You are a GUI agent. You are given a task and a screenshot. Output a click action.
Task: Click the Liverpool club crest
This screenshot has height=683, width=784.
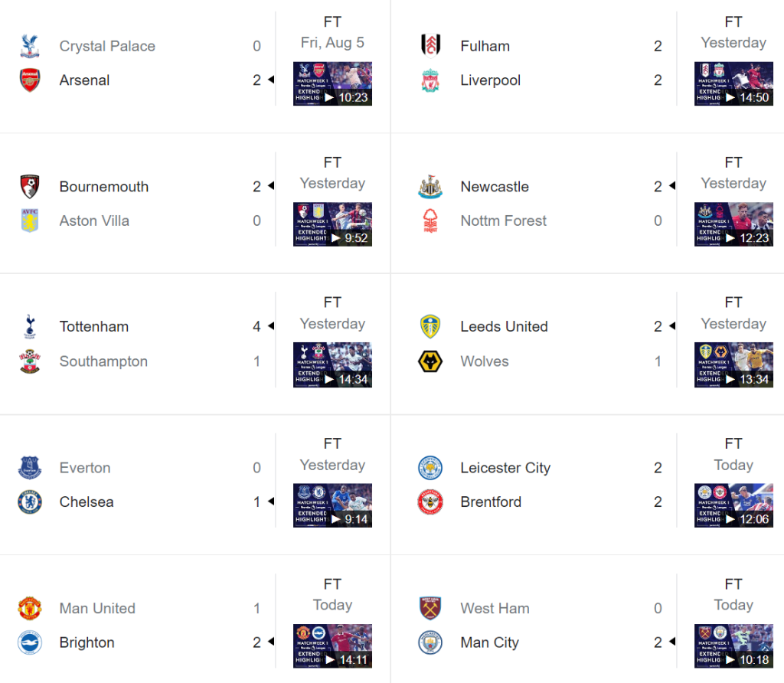point(431,80)
